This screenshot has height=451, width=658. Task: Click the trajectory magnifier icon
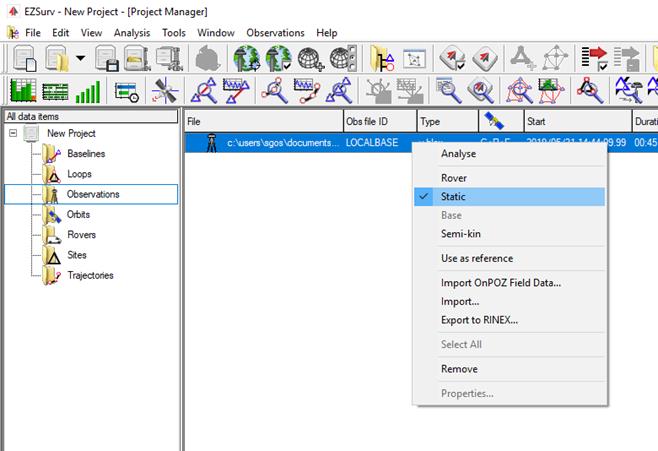click(x=274, y=90)
